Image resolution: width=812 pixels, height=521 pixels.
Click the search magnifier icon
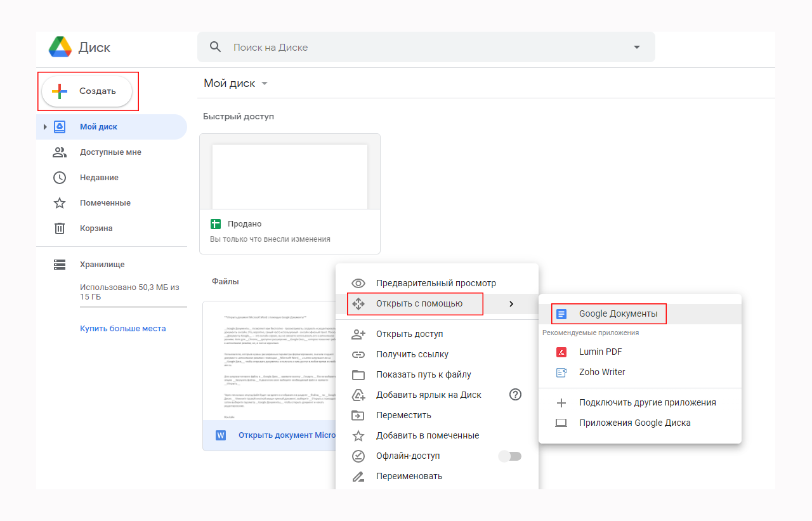tap(216, 47)
